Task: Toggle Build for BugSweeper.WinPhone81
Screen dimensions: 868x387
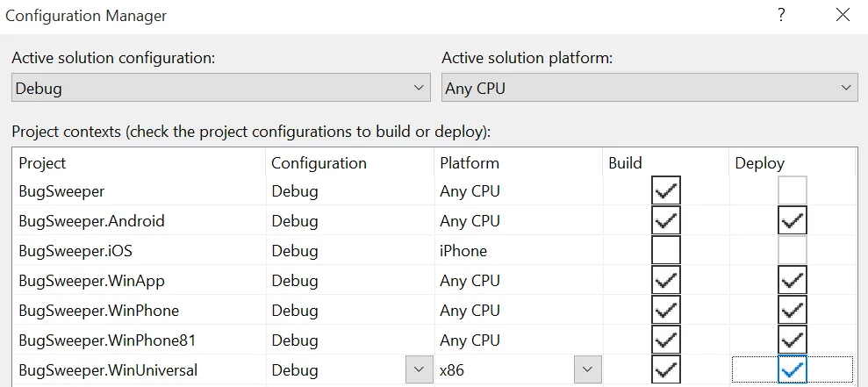Action: coord(666,340)
